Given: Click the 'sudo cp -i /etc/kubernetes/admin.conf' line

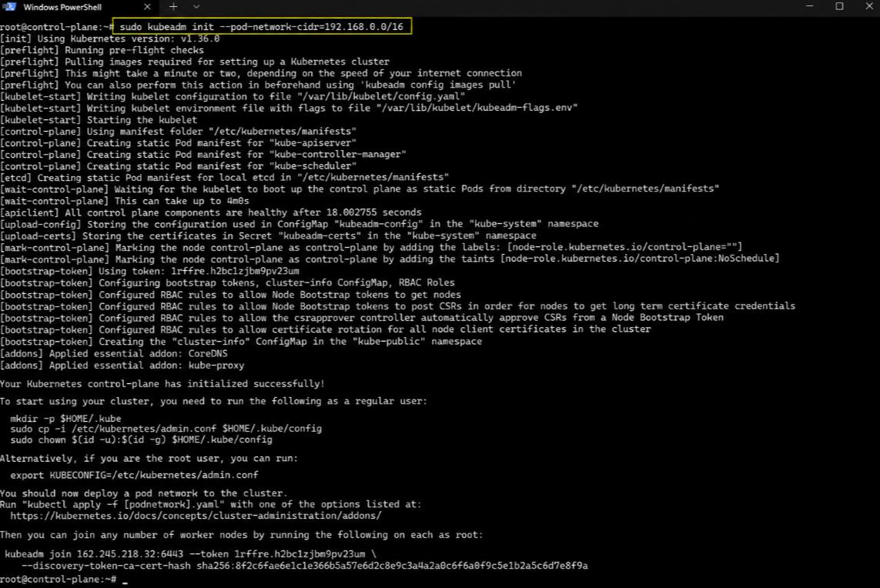Looking at the screenshot, I should [x=166, y=429].
